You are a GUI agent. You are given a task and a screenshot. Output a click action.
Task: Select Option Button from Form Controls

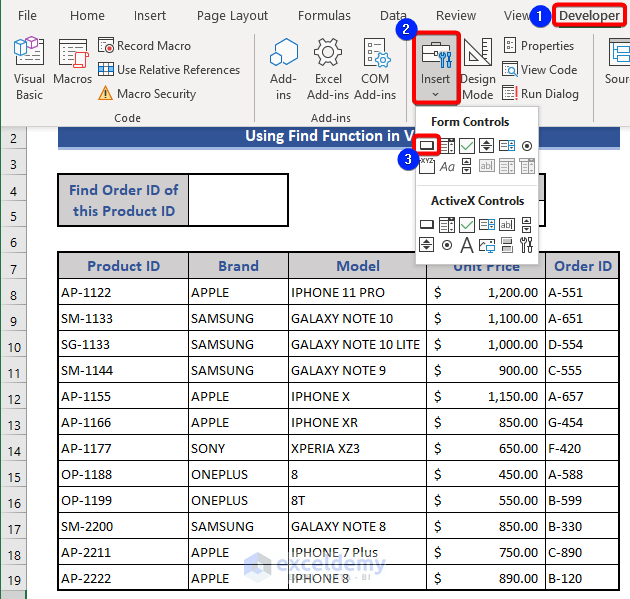[x=527, y=146]
